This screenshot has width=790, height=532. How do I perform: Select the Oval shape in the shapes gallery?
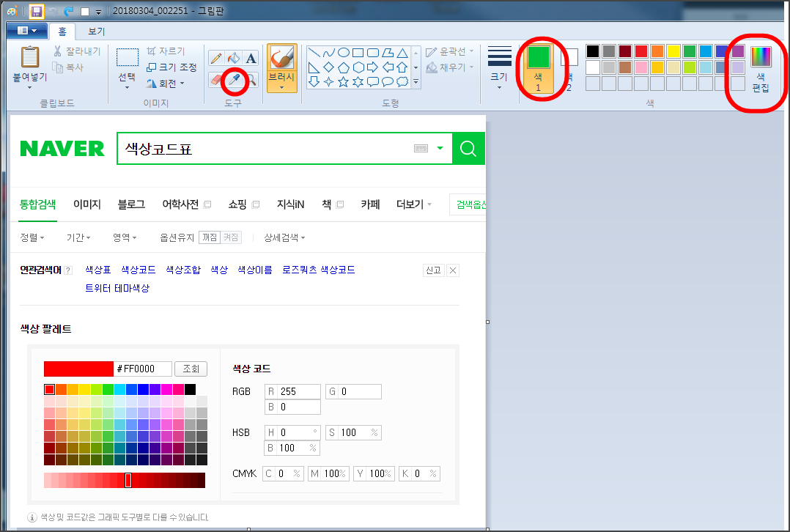pyautogui.click(x=344, y=52)
